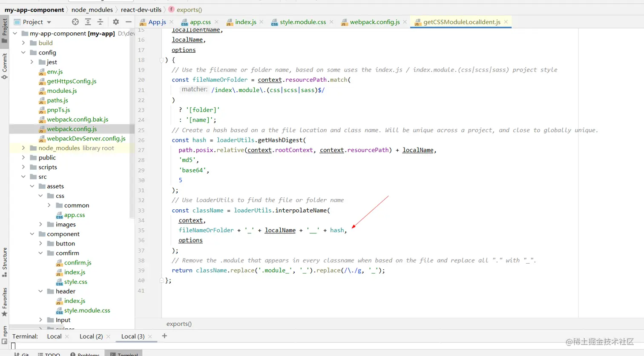
Task: Click exports() breadcrumb below the editor
Action: (x=179, y=324)
